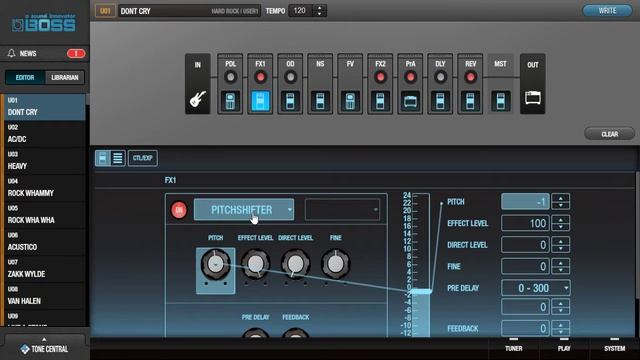The image size is (640, 360).
Task: Adjust the DIRECT LEVEL value stepper
Action: pos(560,245)
